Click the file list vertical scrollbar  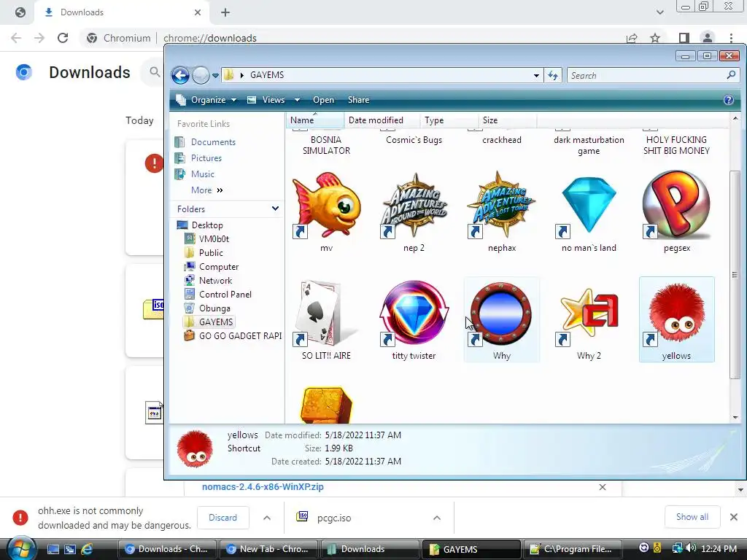point(735,275)
